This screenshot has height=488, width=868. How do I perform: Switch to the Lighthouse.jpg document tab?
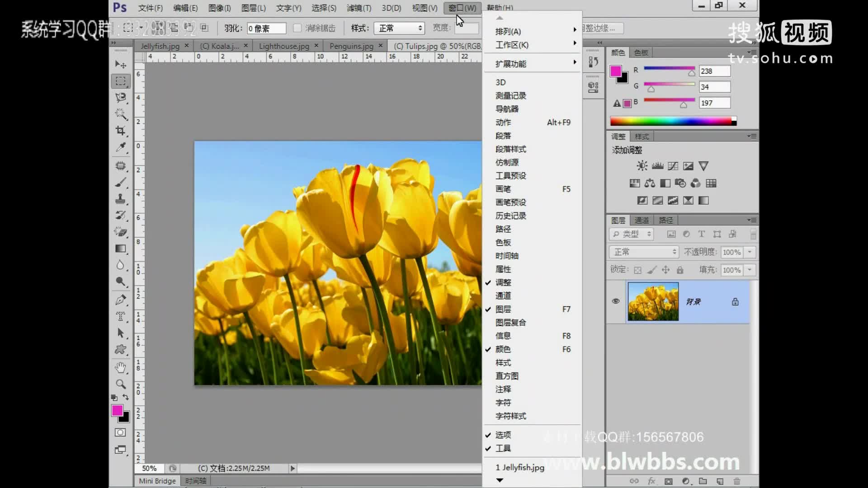click(284, 46)
